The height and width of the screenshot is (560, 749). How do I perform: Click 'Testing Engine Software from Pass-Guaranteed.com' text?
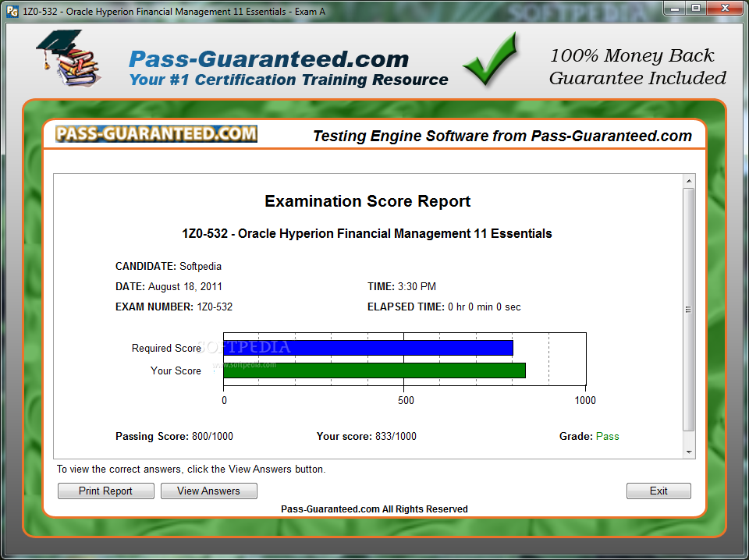[x=502, y=136]
